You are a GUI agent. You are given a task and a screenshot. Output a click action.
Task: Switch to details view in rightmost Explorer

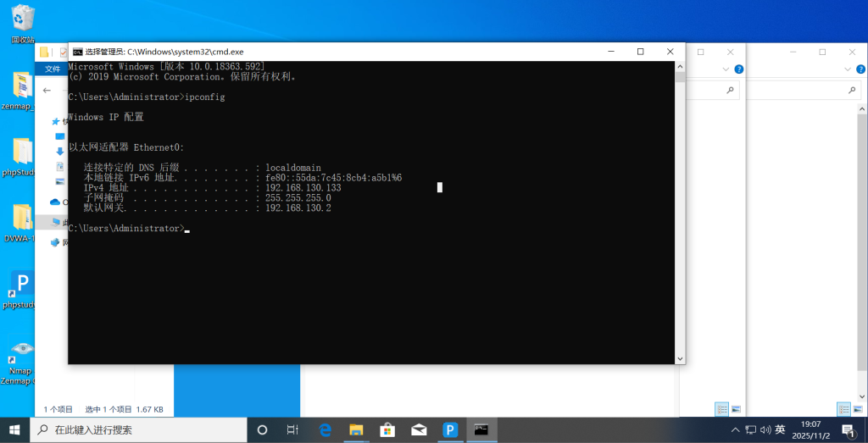(843, 409)
